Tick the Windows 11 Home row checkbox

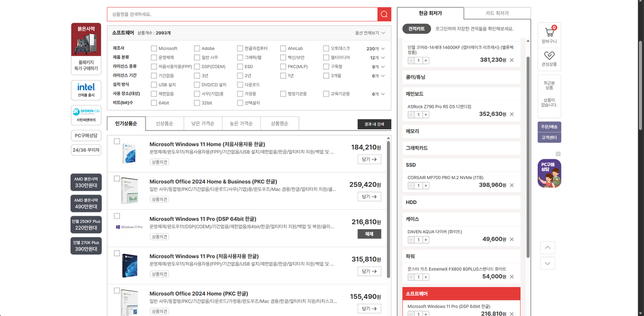(x=116, y=142)
